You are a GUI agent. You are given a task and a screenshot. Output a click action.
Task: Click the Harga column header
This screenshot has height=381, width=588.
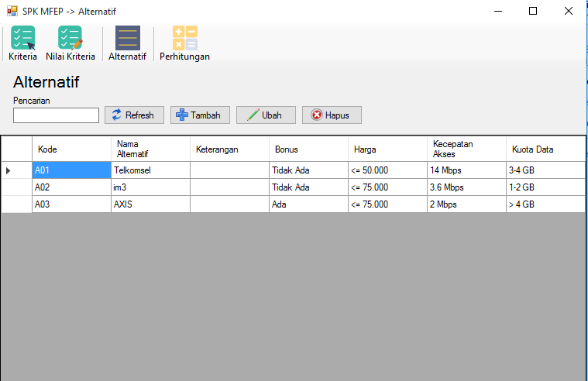point(387,149)
